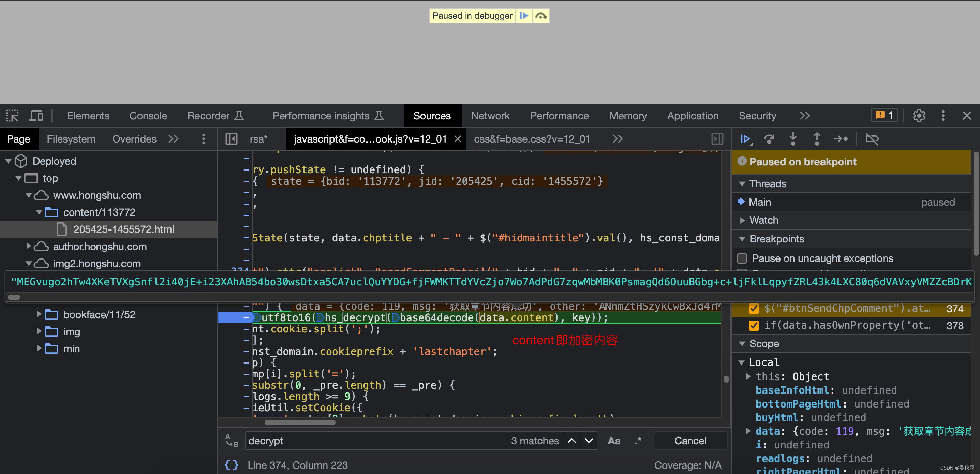Go to next search match
Screen dimensions: 980x474
click(589, 441)
